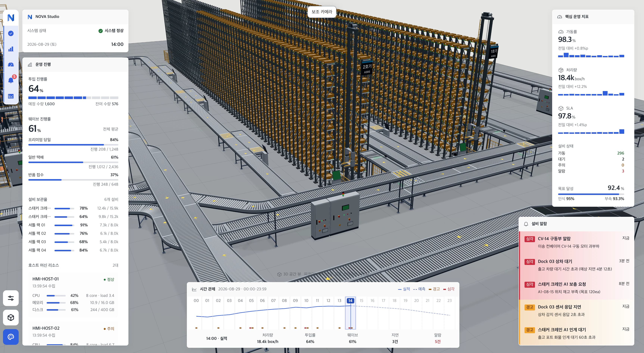Click the 3D cube view button

11,318
